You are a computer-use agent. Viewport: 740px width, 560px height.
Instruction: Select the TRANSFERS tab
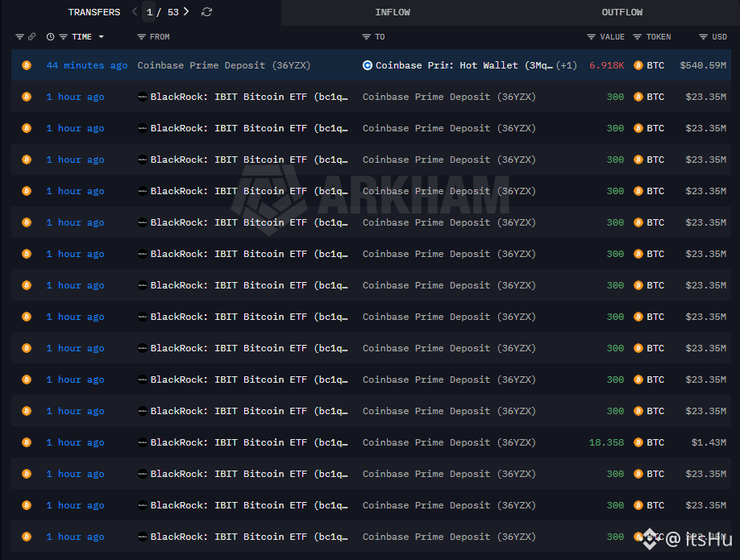tap(94, 12)
